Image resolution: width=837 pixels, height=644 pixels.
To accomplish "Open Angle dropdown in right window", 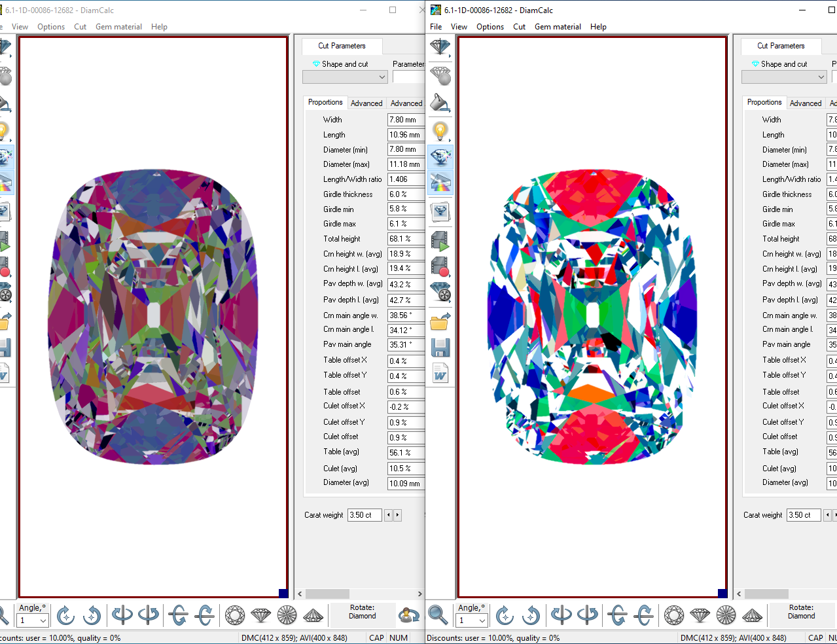I will (482, 620).
